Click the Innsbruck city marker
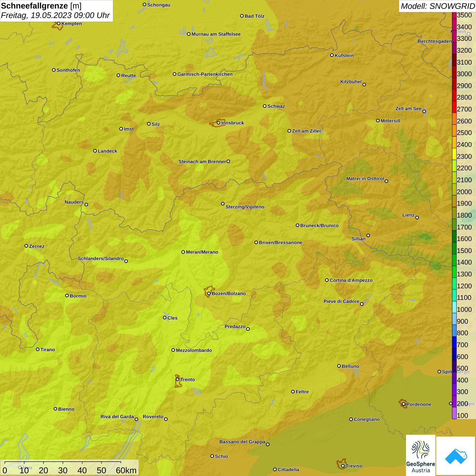476x476 pixels. point(219,123)
